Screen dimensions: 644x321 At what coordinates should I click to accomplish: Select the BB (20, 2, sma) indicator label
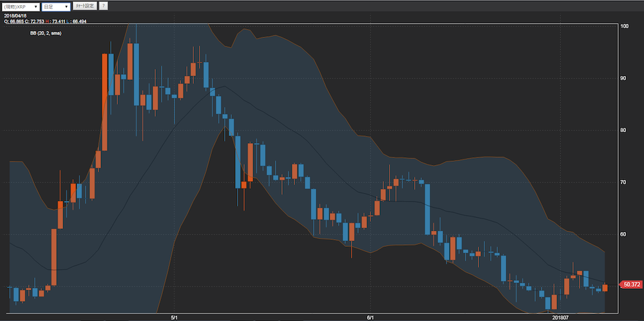[x=45, y=32]
